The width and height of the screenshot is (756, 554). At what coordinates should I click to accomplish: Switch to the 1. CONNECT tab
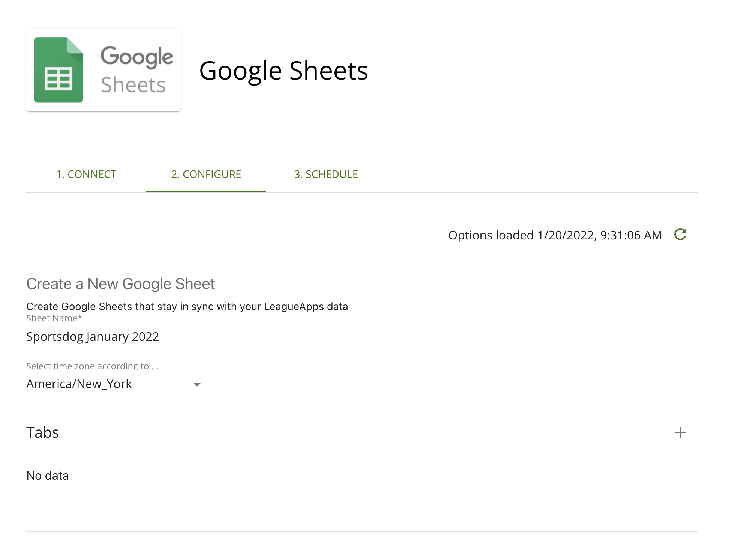pyautogui.click(x=86, y=174)
